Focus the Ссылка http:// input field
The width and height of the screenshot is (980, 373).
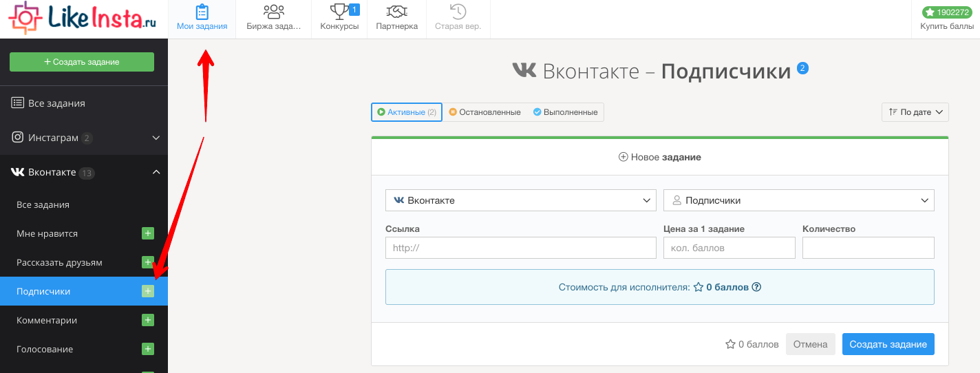pyautogui.click(x=521, y=248)
